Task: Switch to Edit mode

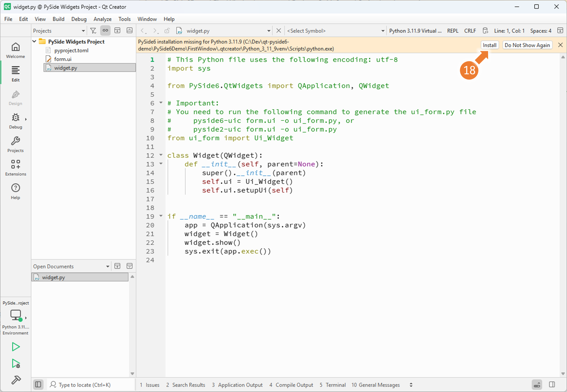Action: coord(15,74)
